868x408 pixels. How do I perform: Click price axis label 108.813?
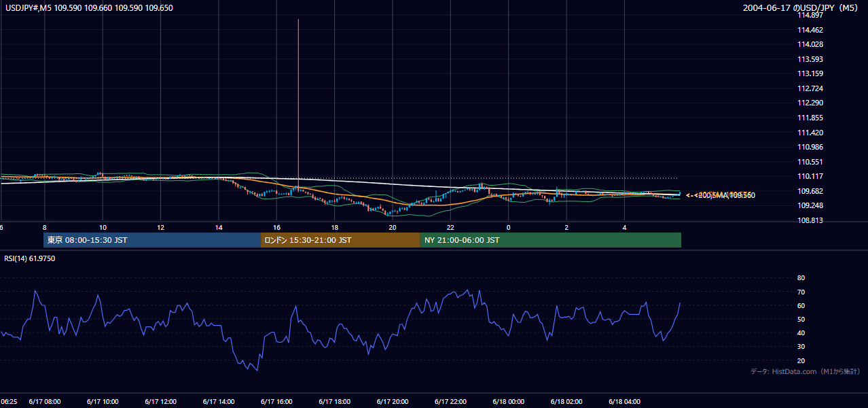(810, 220)
